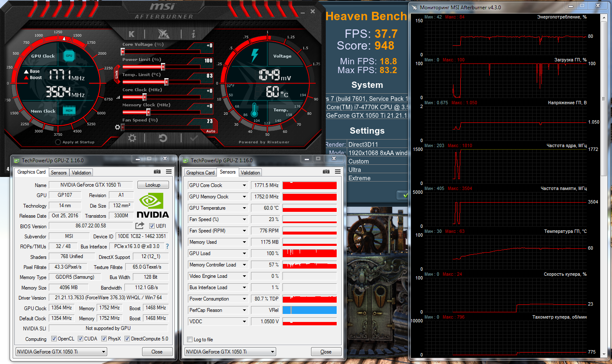Click the fan settings gear beside the Fan Speed slider

pyautogui.click(x=118, y=127)
